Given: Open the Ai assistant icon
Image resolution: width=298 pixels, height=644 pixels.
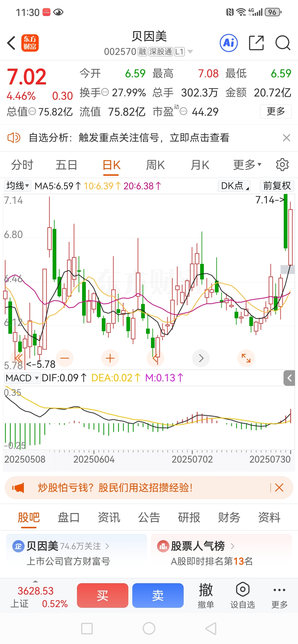Looking at the screenshot, I should point(229,43).
